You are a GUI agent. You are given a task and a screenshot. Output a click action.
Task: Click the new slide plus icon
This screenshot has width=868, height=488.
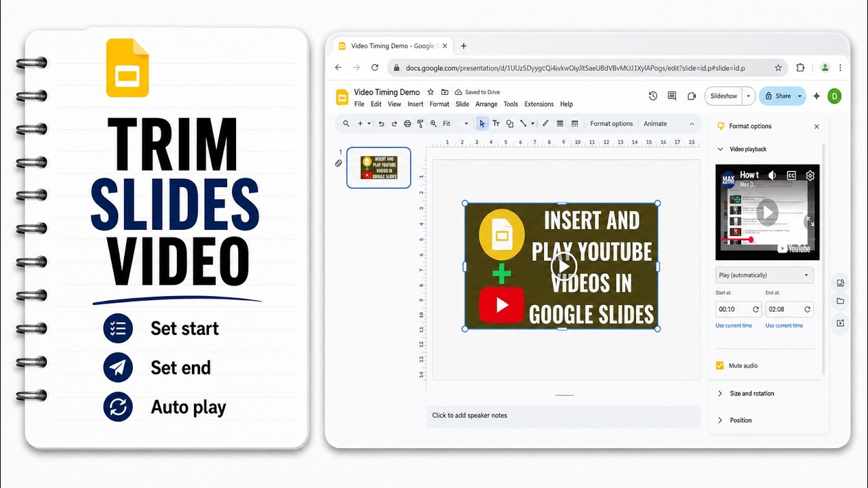pyautogui.click(x=360, y=123)
